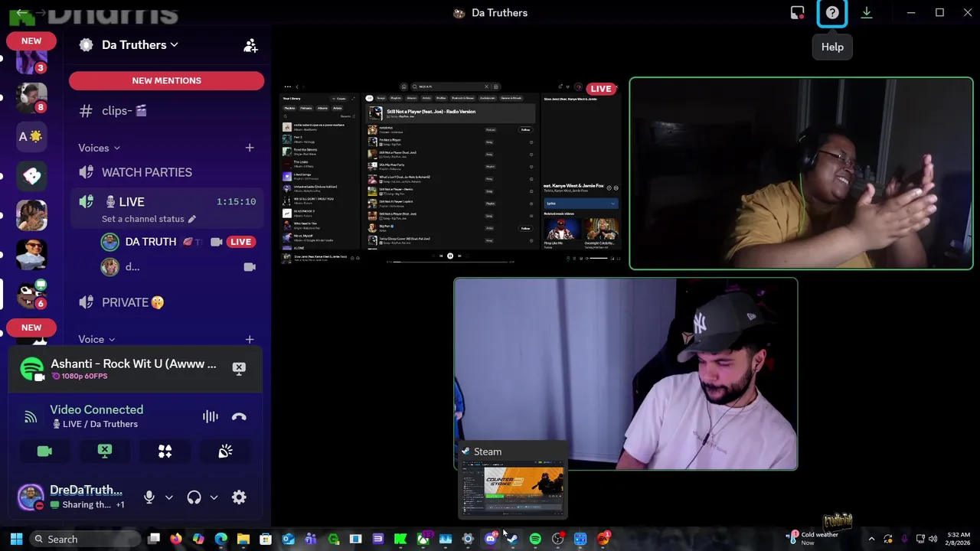The image size is (980, 551).
Task: Focus the Yankees cap user's video tile
Action: pos(626,373)
